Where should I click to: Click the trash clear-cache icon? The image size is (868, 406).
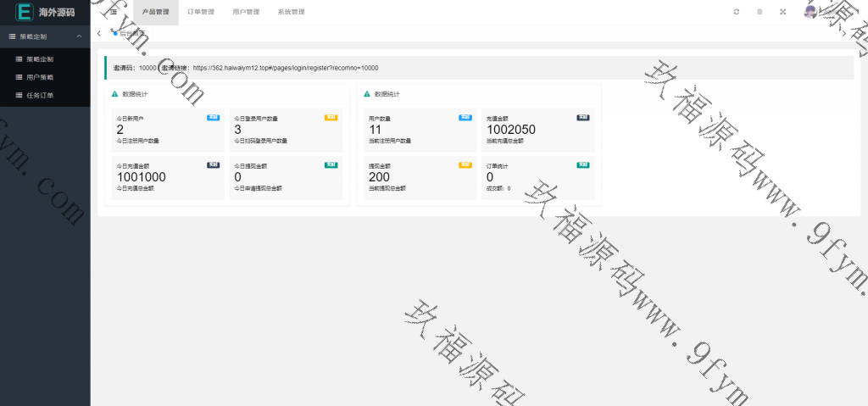point(759,12)
